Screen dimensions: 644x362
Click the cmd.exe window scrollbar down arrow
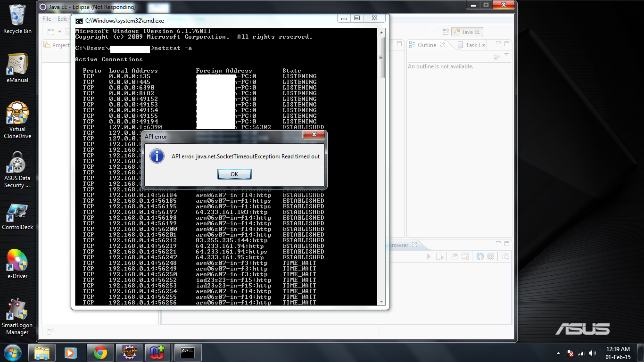click(x=381, y=302)
